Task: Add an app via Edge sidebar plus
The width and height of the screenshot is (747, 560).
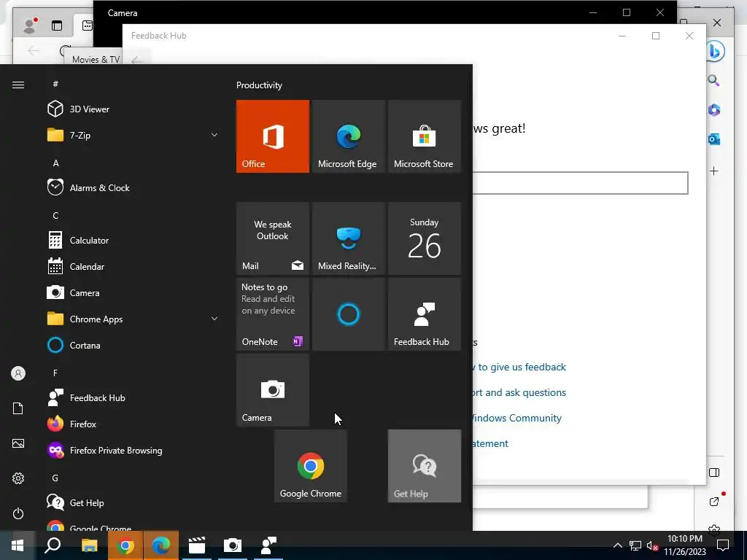Action: (713, 171)
